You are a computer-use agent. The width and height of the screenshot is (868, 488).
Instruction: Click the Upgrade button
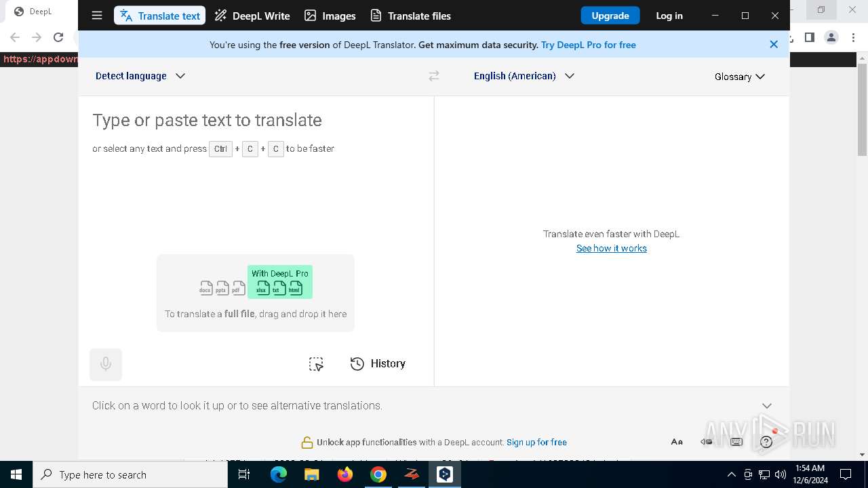pyautogui.click(x=610, y=16)
